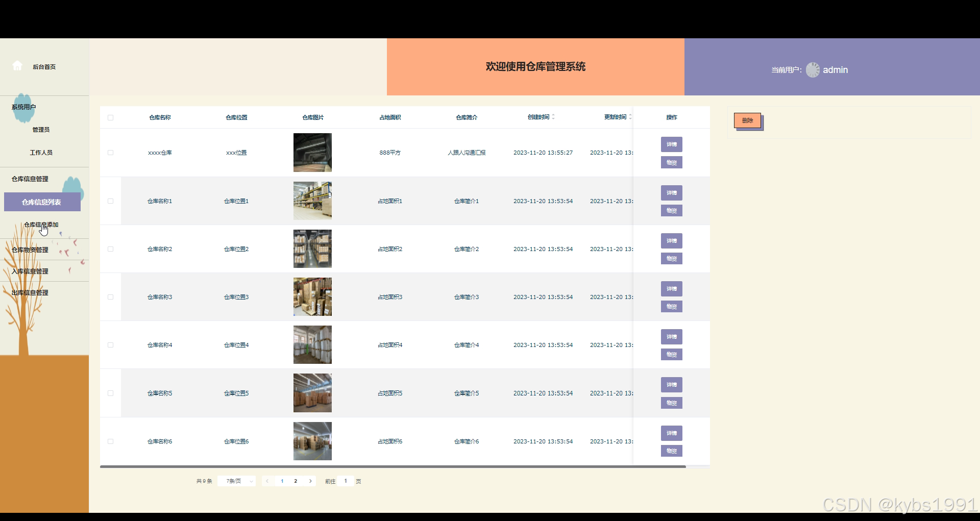Click 详情 button for 仓库名称3 row

pos(672,289)
